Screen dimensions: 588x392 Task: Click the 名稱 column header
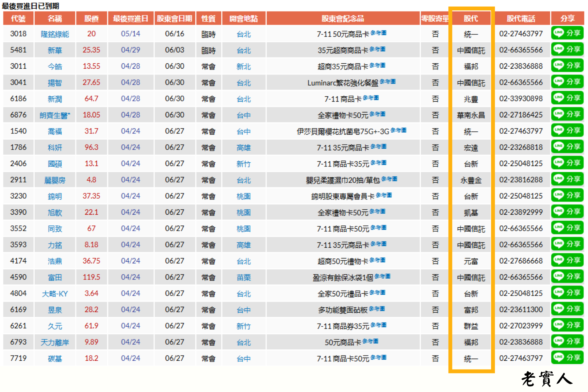tap(55, 18)
